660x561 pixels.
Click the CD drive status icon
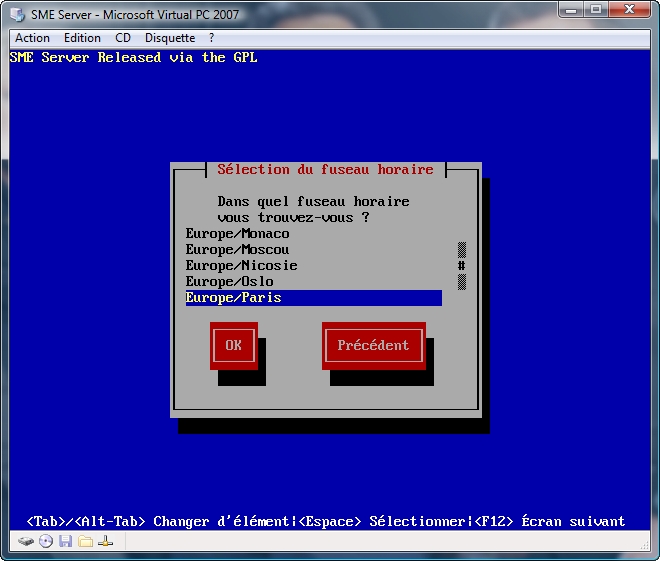[x=46, y=541]
